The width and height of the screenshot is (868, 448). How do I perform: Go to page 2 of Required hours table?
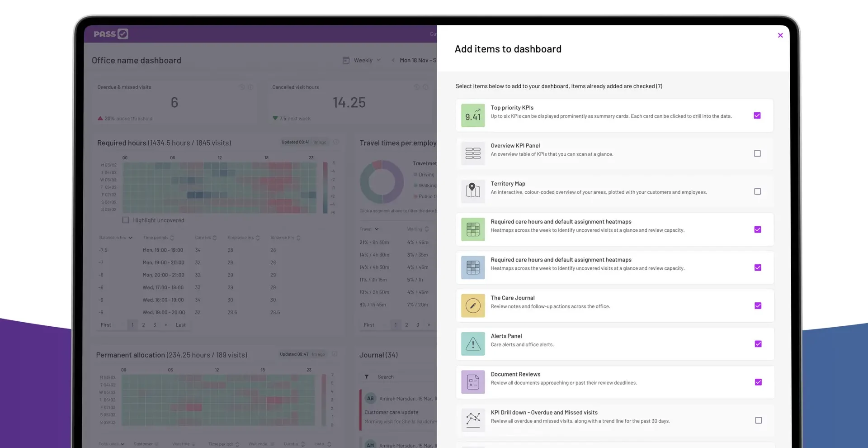click(143, 325)
